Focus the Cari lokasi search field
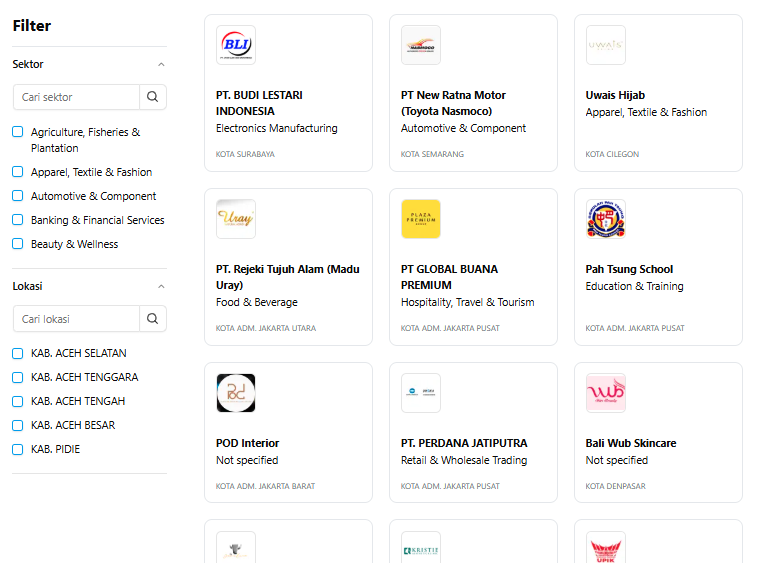768x563 pixels. pyautogui.click(x=76, y=319)
